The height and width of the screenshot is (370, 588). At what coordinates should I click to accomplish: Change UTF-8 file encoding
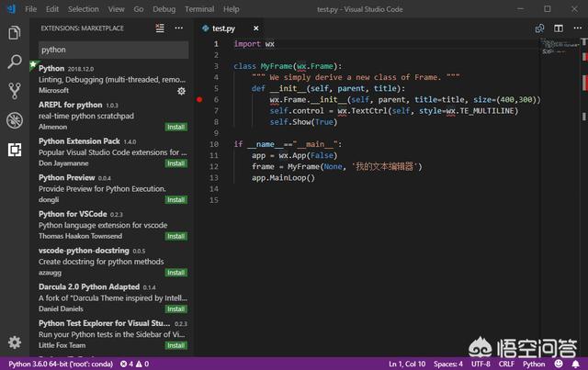[481, 364]
